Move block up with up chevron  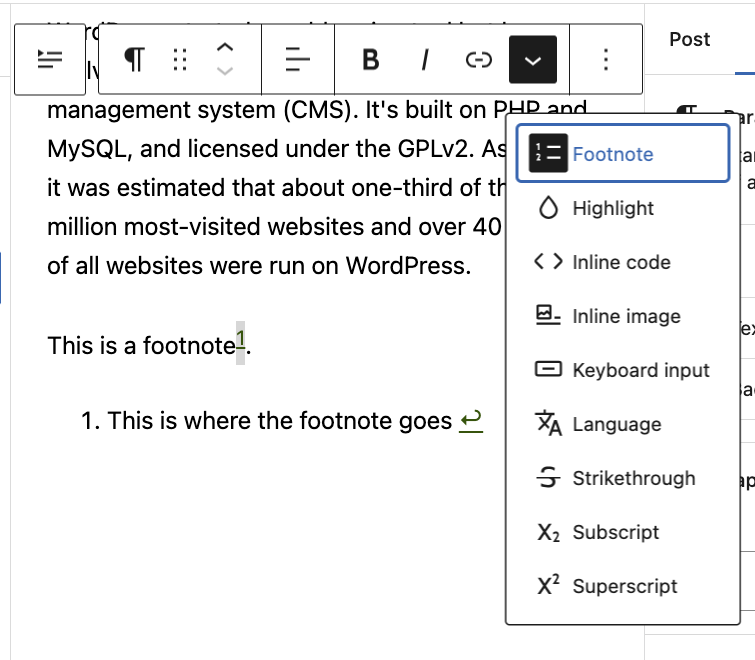[226, 48]
